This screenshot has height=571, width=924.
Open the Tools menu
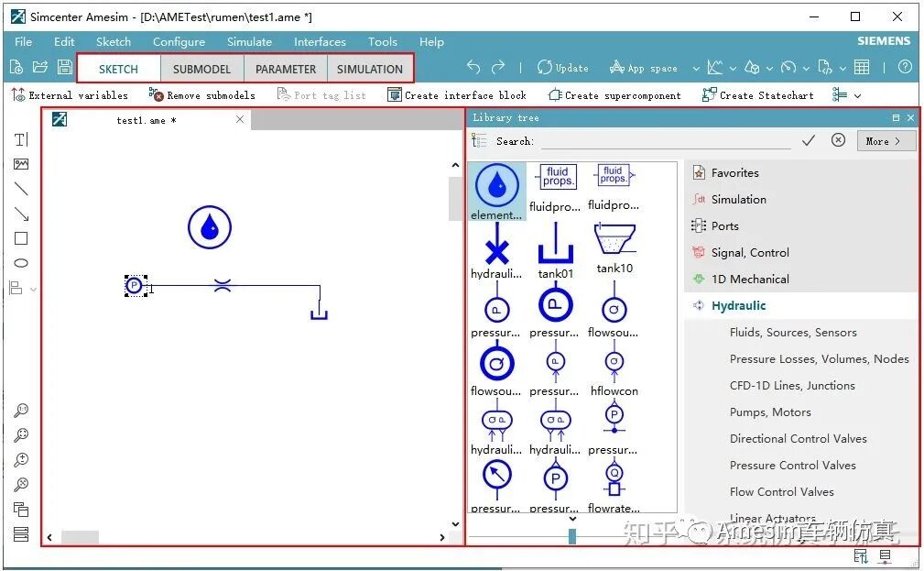[383, 42]
